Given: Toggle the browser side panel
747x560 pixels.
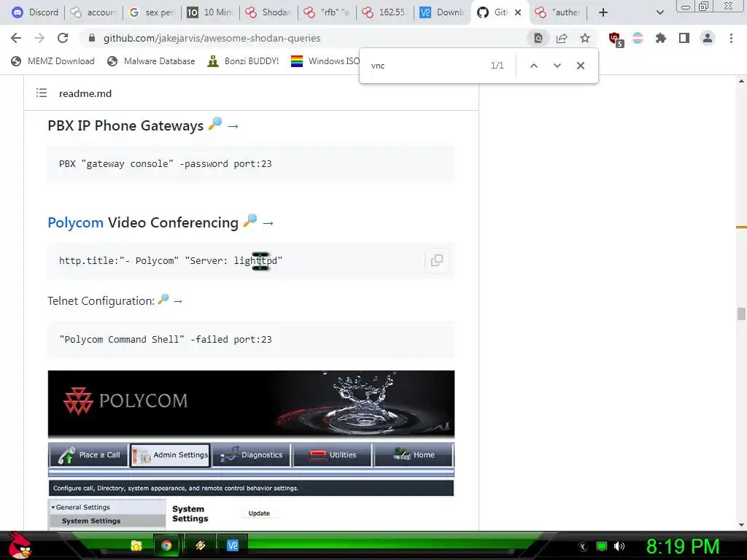Looking at the screenshot, I should (x=684, y=38).
